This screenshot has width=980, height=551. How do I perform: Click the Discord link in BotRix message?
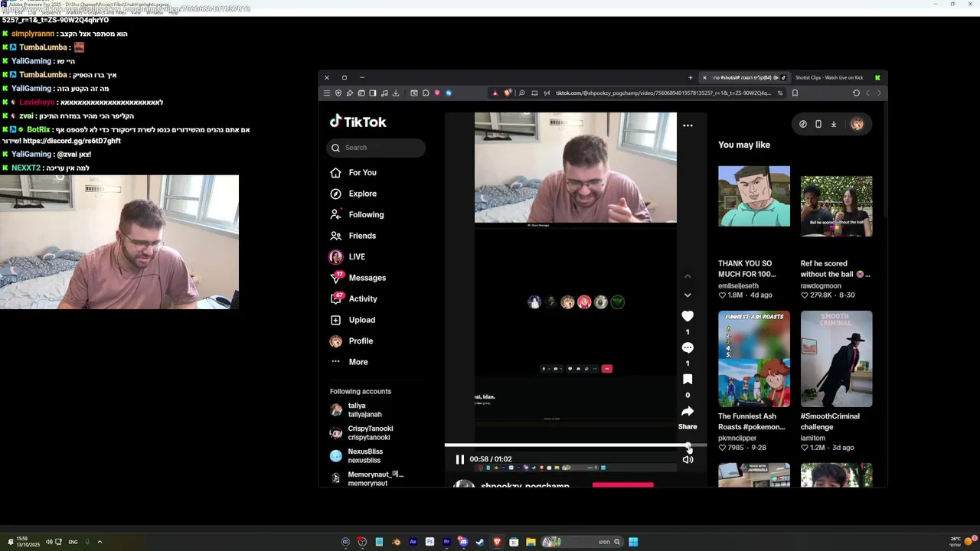(72, 141)
